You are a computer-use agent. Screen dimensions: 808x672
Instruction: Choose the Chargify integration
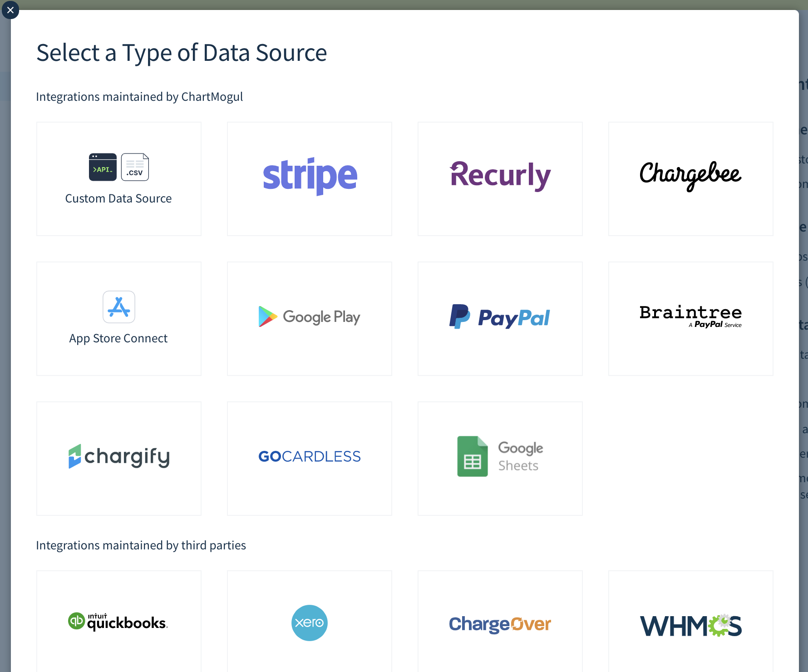pos(119,459)
